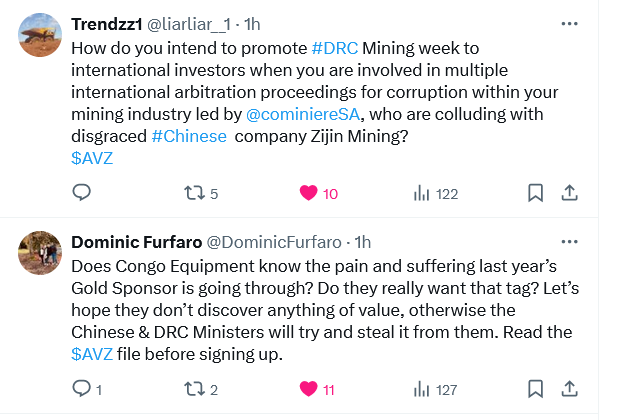Screen dimensions: 620x420
Task: Open the @cominiereSA mention
Action: pos(303,114)
